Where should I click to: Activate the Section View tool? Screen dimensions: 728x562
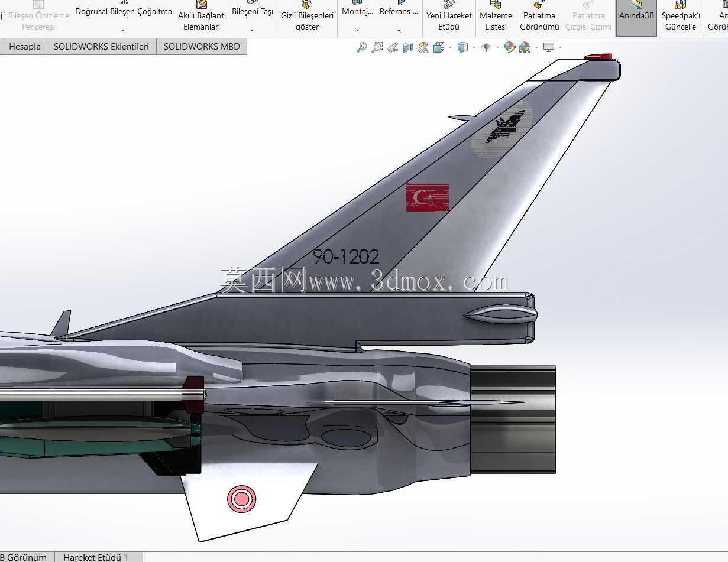pos(408,47)
